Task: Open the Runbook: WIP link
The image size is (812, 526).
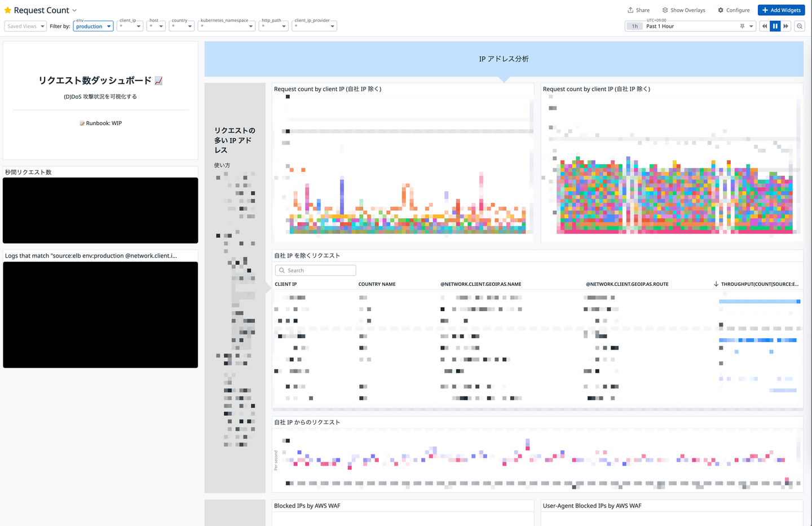Action: [104, 123]
